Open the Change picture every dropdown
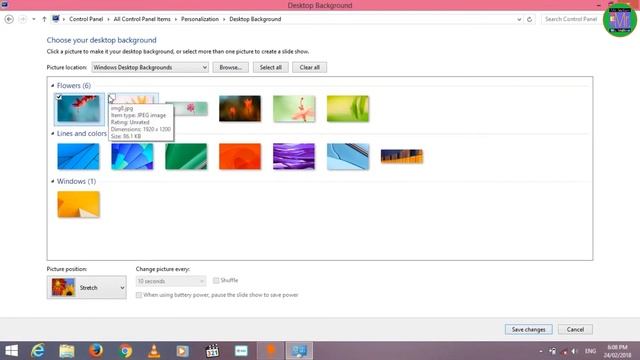 (171, 281)
